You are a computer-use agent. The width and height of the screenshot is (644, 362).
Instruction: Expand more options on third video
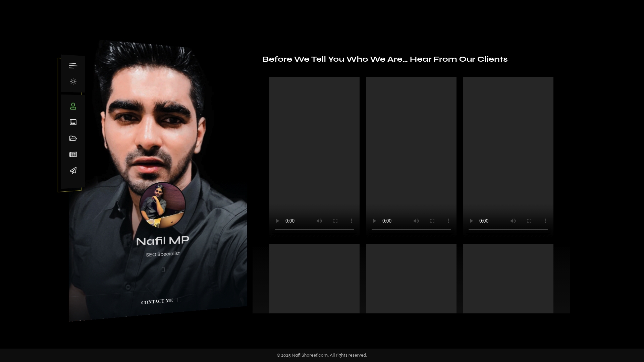tap(545, 221)
